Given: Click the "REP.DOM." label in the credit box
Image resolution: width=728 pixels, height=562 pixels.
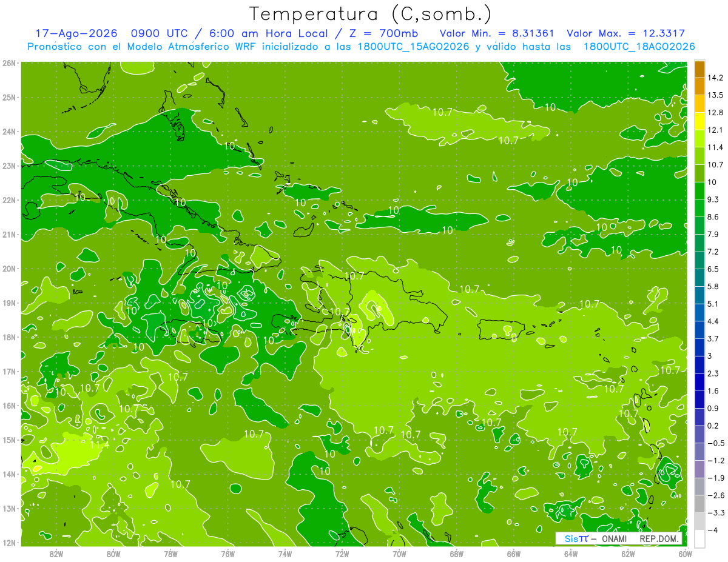Looking at the screenshot, I should coord(660,538).
